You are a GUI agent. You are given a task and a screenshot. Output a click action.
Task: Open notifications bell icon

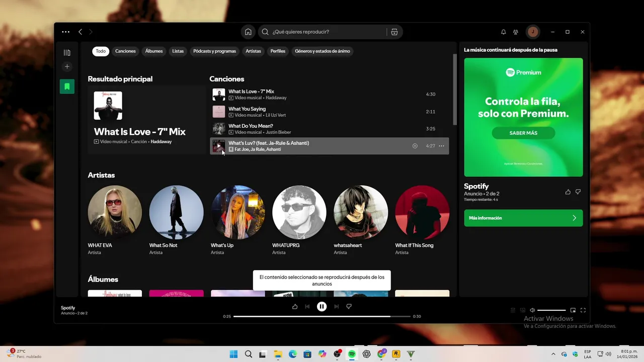503,32
